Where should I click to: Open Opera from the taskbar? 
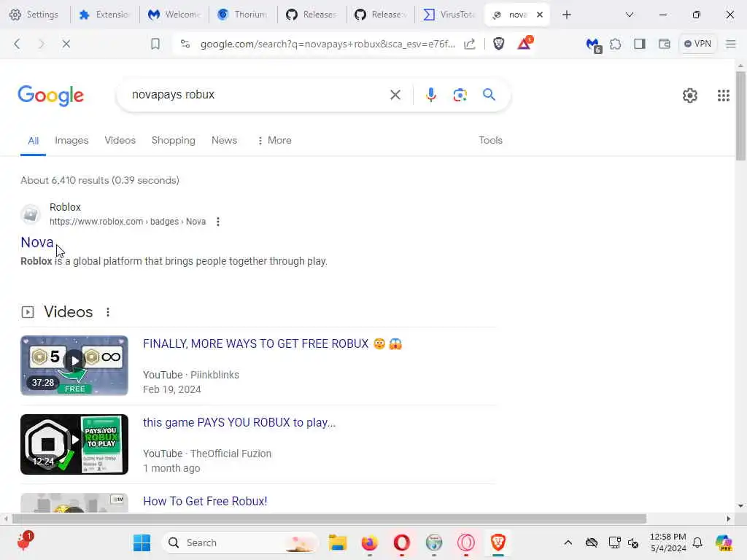pos(402,542)
